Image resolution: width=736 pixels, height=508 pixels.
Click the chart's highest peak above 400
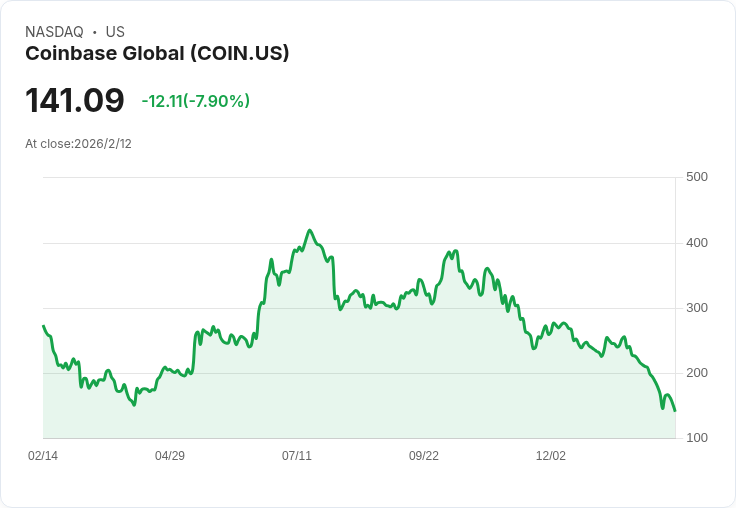(310, 230)
